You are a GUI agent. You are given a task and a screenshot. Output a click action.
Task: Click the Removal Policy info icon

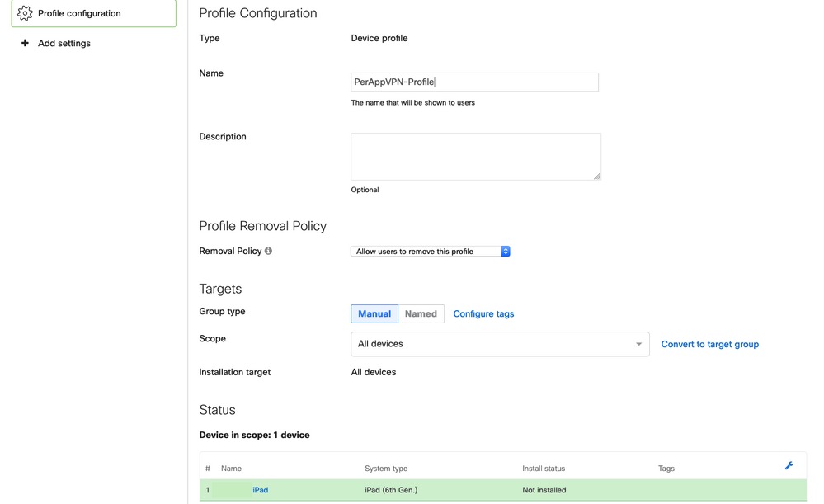(x=269, y=251)
